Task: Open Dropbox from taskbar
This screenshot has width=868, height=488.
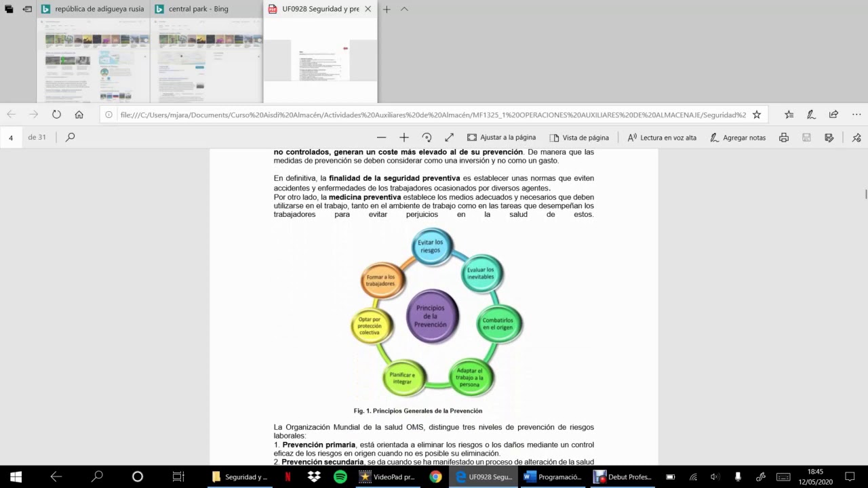Action: click(314, 476)
